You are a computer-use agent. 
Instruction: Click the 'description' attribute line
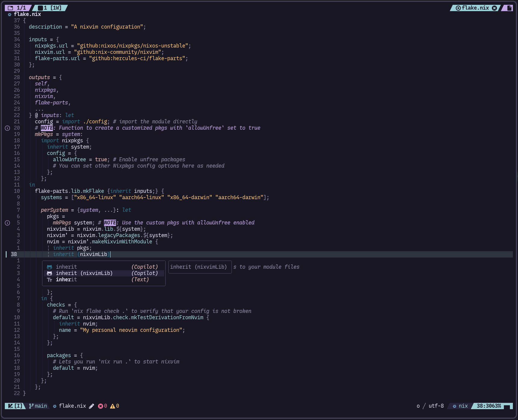pyautogui.click(x=87, y=27)
